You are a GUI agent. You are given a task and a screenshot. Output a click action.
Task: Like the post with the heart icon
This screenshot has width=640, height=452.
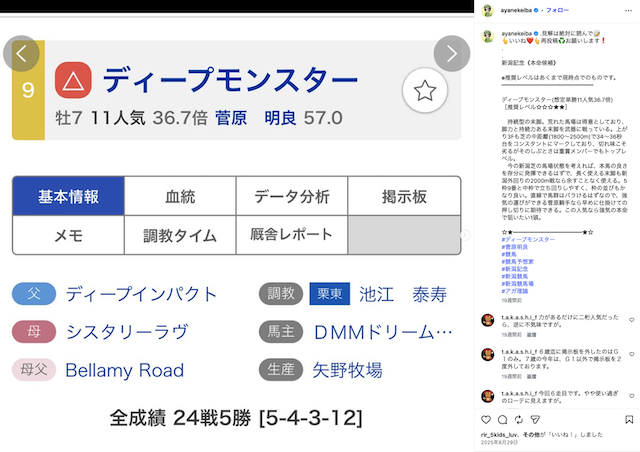(488, 420)
